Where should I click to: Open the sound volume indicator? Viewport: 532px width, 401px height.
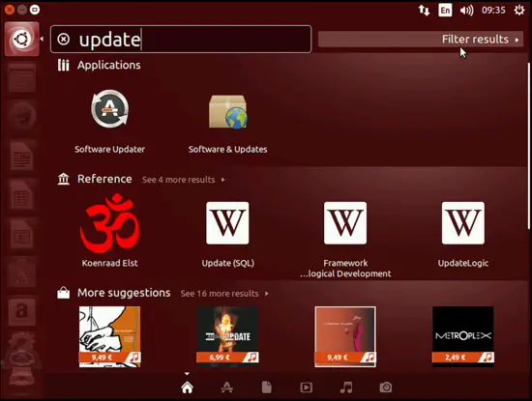(466, 11)
